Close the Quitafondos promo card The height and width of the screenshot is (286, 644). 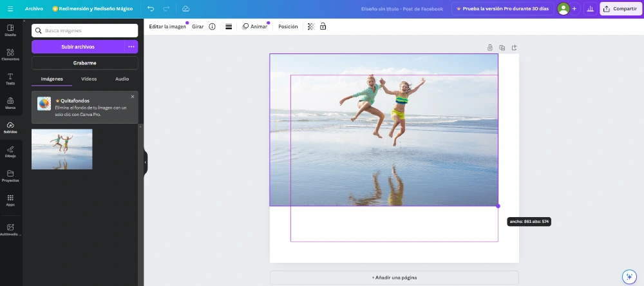(x=132, y=97)
